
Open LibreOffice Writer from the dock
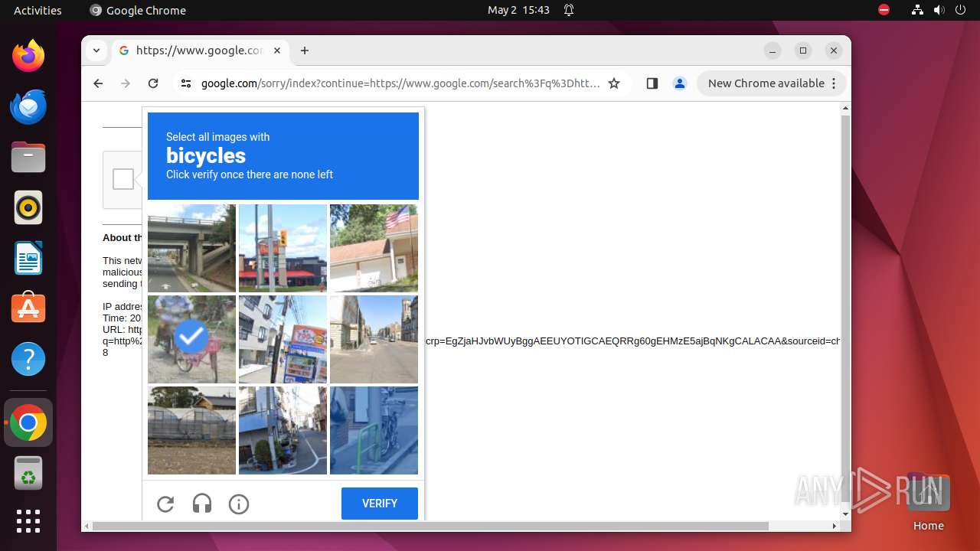(28, 258)
